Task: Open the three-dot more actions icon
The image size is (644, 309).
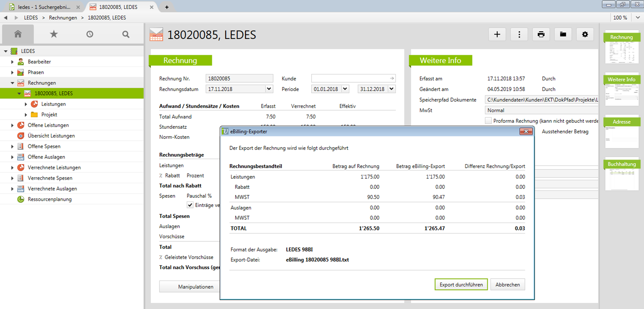Action: pos(519,34)
